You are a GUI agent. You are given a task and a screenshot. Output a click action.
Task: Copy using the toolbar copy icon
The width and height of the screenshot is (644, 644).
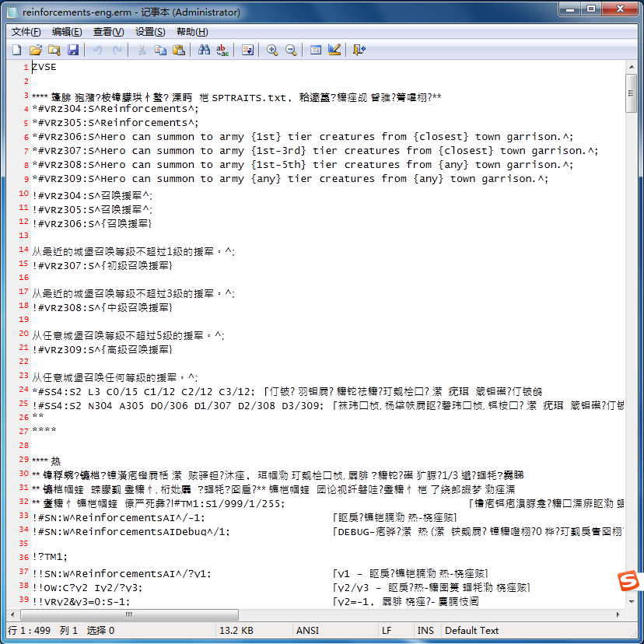tap(160, 50)
